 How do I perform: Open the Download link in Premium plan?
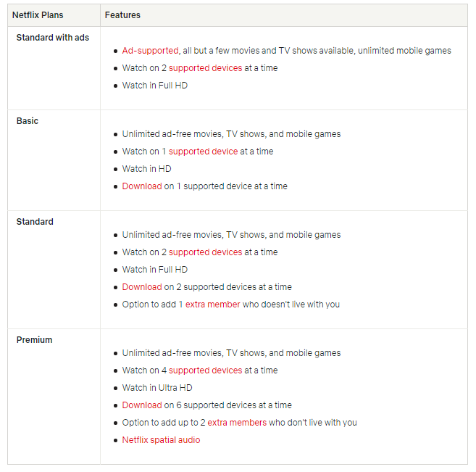click(142, 405)
